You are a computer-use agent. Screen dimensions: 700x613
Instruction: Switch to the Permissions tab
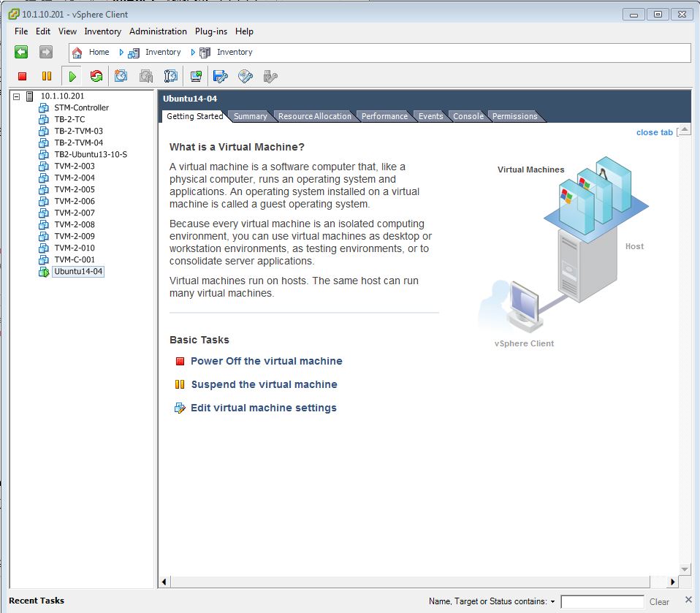pyautogui.click(x=514, y=116)
